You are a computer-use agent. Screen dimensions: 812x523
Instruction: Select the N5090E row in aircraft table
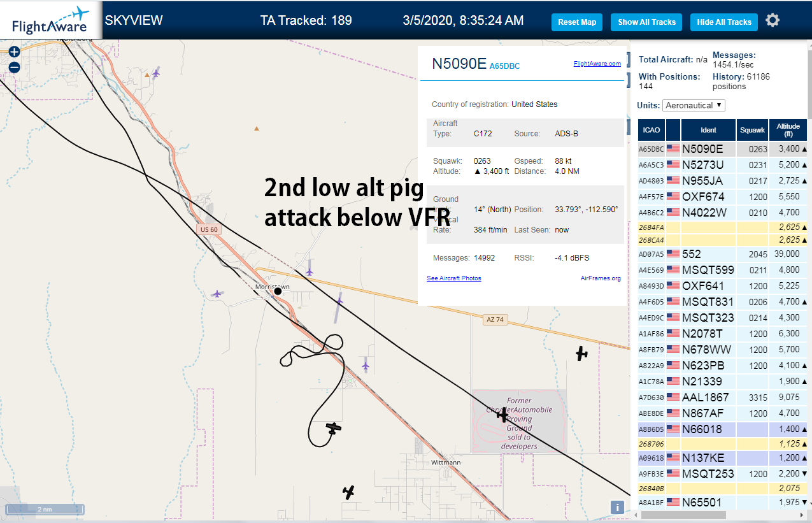coord(722,149)
